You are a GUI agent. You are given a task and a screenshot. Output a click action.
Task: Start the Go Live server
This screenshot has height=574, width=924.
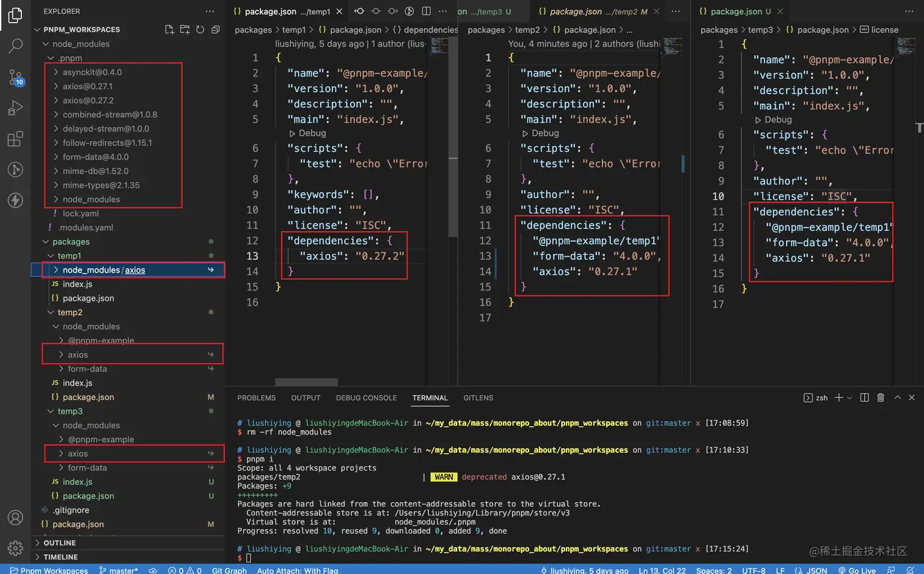click(x=857, y=570)
